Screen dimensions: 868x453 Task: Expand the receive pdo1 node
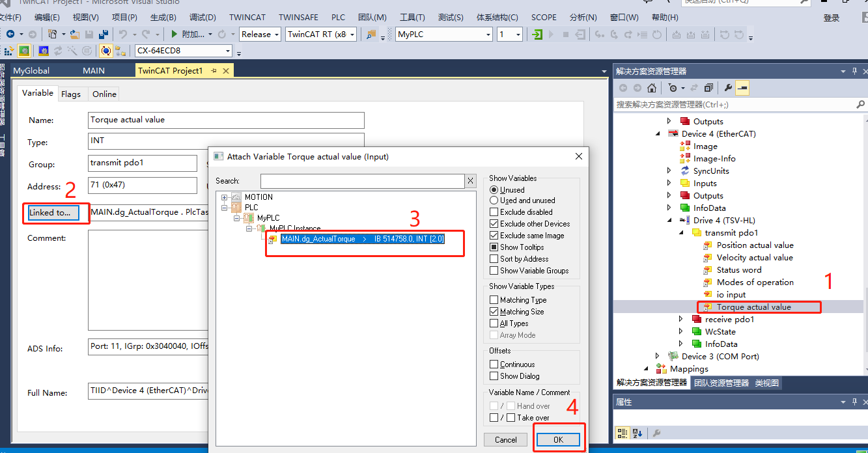[x=680, y=320]
